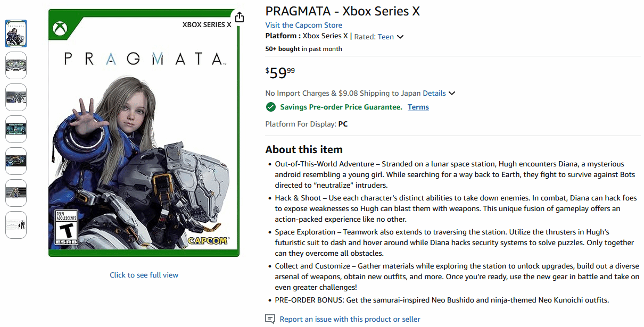Select the last product image thumbnail
The image size is (644, 327).
coord(16,225)
